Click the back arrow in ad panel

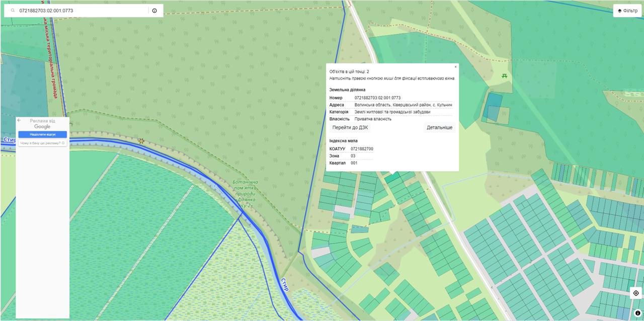click(19, 121)
